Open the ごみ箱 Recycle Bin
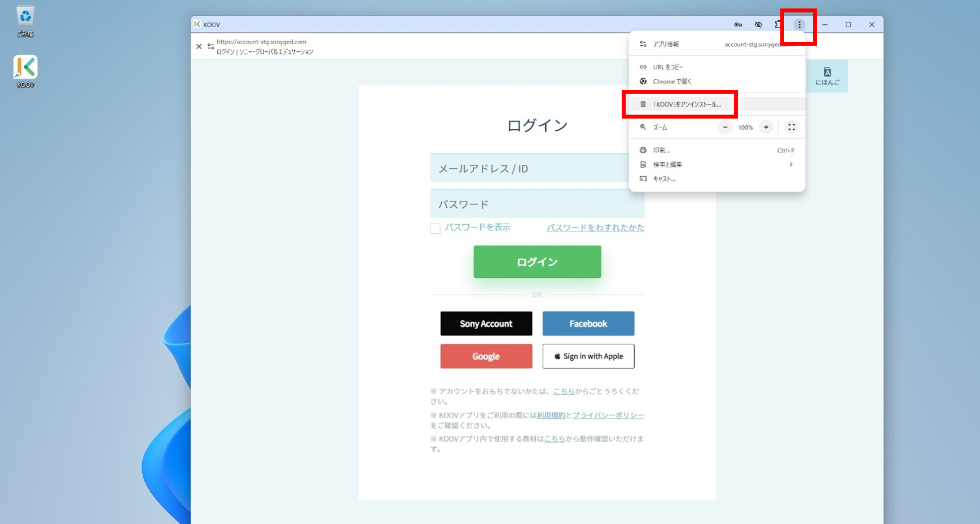This screenshot has width=980, height=524. tap(25, 17)
